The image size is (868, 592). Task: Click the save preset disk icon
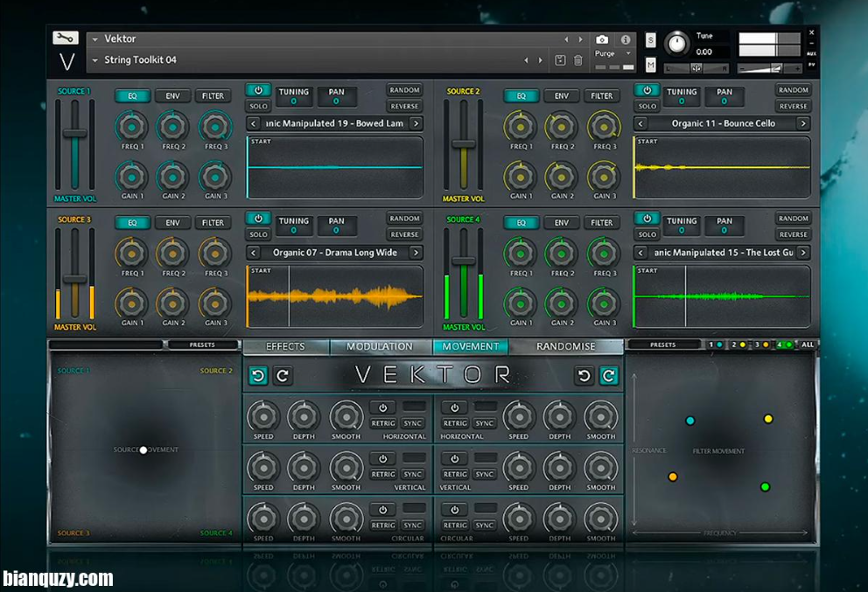tap(560, 60)
